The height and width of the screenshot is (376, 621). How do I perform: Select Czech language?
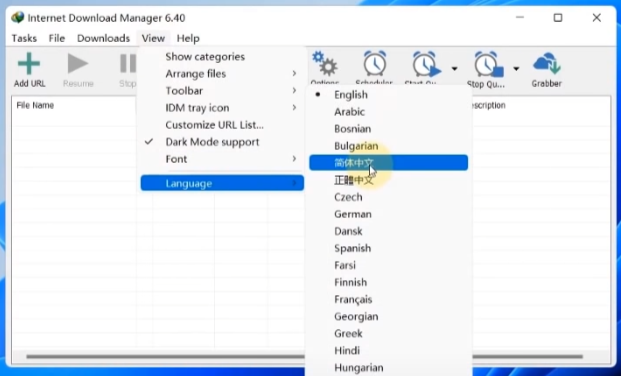[388, 197]
